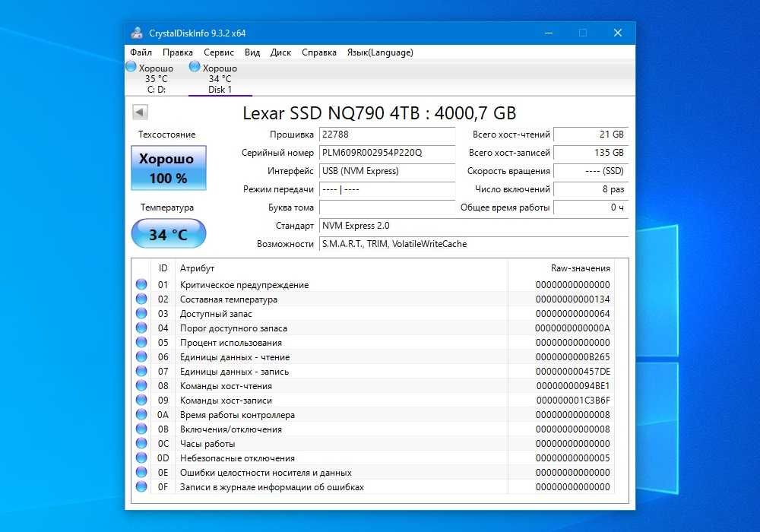Click blue status orb of attribute 05
This screenshot has width=760, height=532.
141,343
